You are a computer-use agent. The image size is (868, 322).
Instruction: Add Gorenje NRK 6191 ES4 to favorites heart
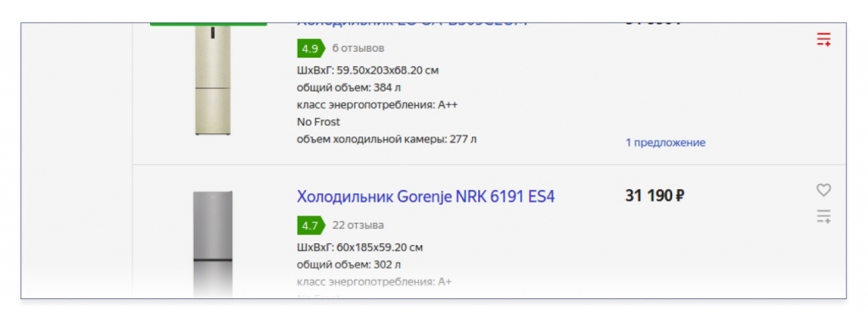coord(824,190)
